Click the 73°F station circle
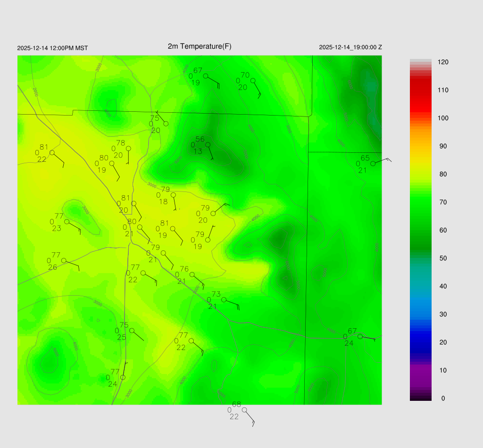483x448 pixels. pyautogui.click(x=224, y=300)
